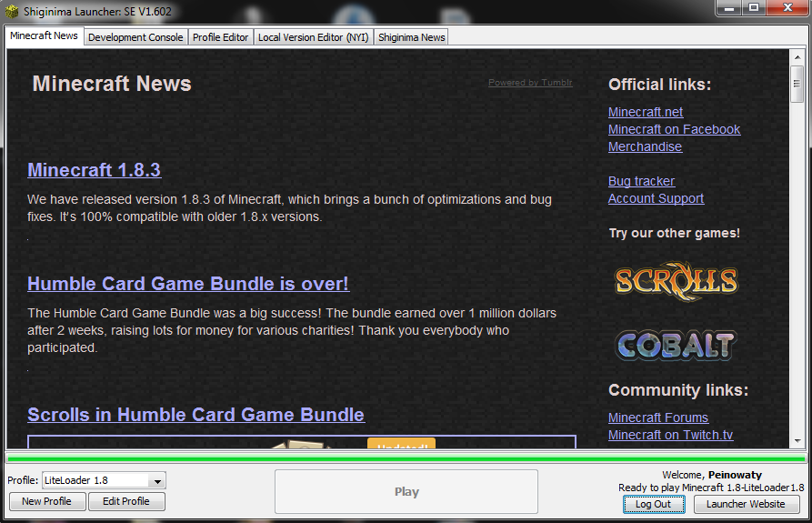Screen dimensions: 812x523
Task: Click the Community links: heading
Action: 678,390
